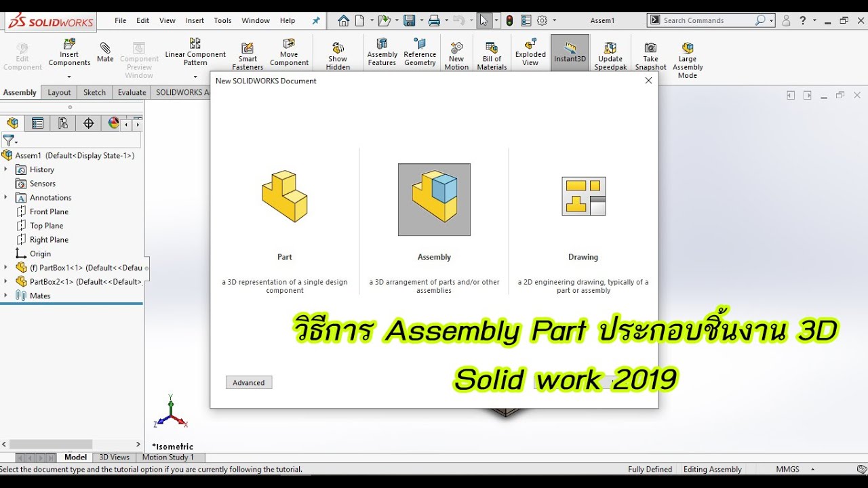This screenshot has height=488, width=868.
Task: Open the ConfigurationManager tab
Action: click(63, 123)
